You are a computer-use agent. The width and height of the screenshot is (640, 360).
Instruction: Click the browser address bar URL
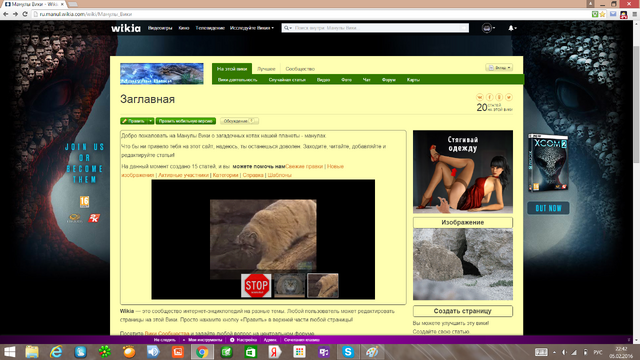(x=86, y=14)
